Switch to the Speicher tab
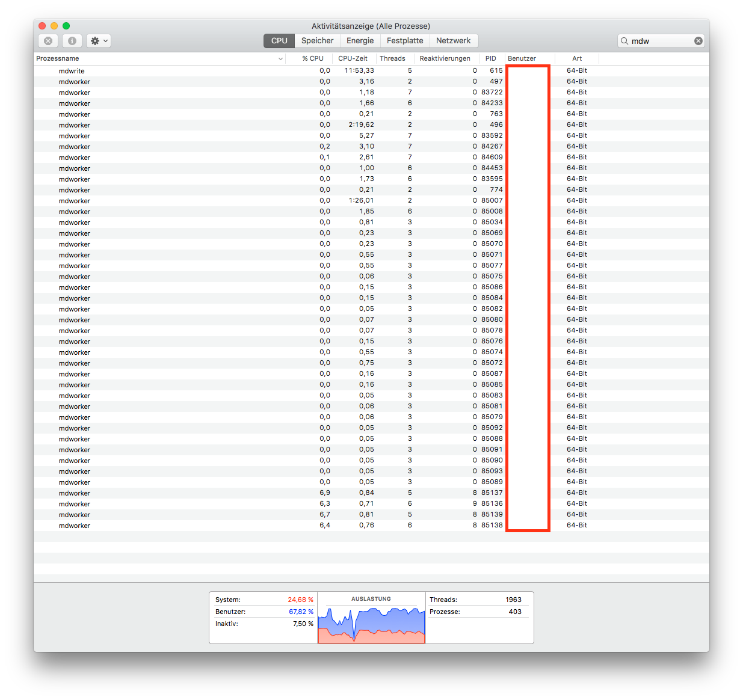The width and height of the screenshot is (743, 700). tap(318, 41)
